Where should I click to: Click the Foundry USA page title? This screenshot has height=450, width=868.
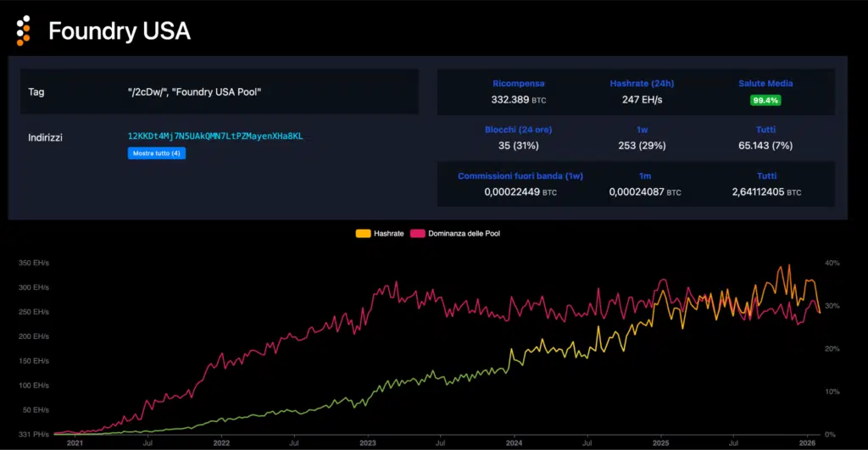pyautogui.click(x=120, y=31)
